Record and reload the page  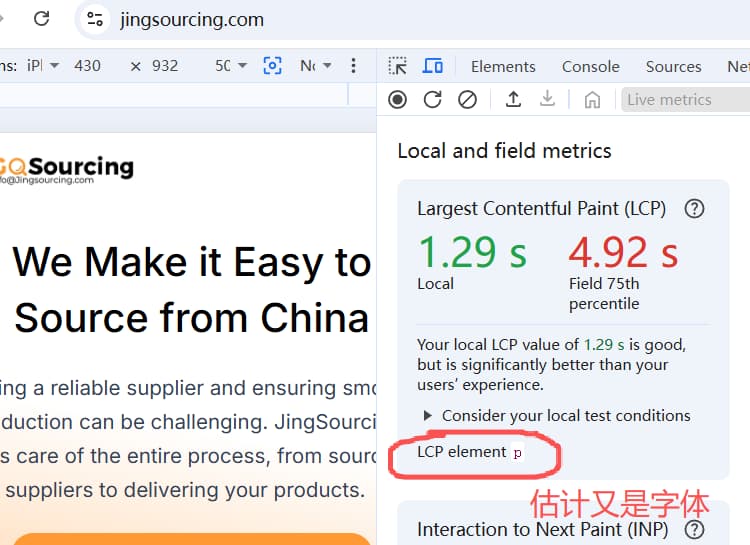coord(432,100)
